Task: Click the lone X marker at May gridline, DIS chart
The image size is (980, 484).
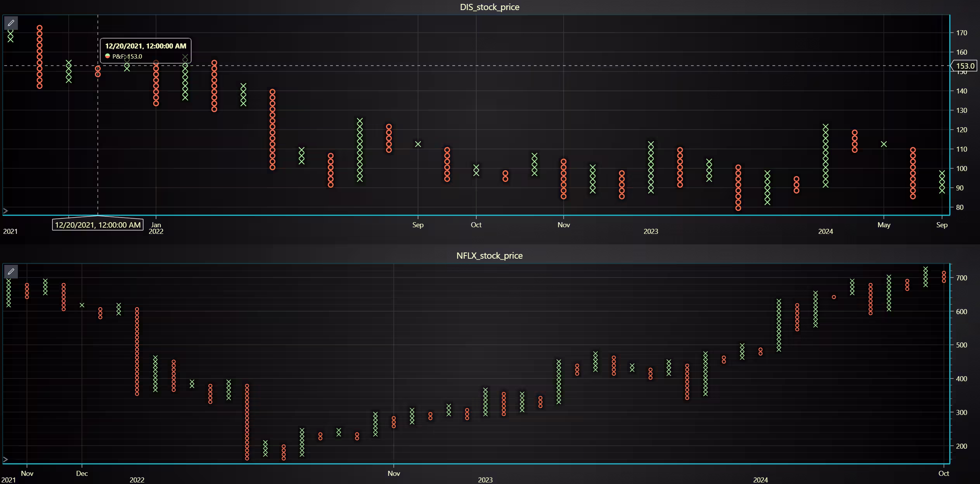Action: [884, 144]
